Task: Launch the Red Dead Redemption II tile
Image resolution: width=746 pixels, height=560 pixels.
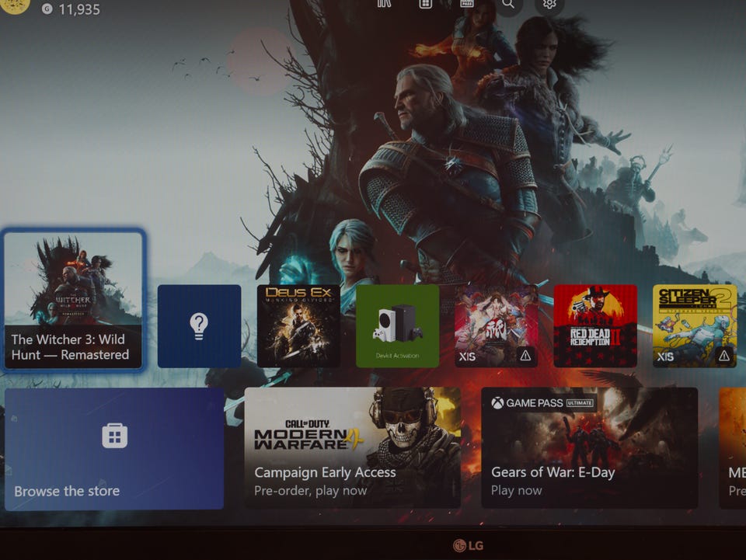Action: point(595,326)
